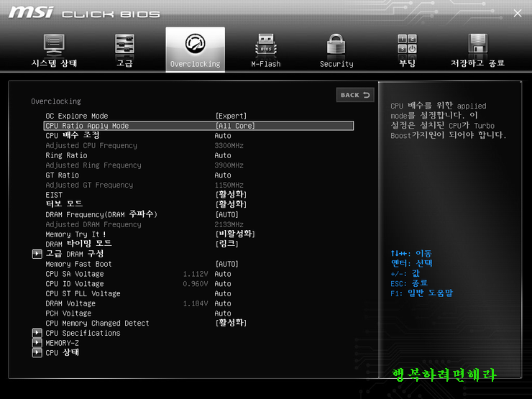Screen dimensions: 532x399
Task: Select CPU ST PLL Voltage Auto field
Action: point(223,293)
